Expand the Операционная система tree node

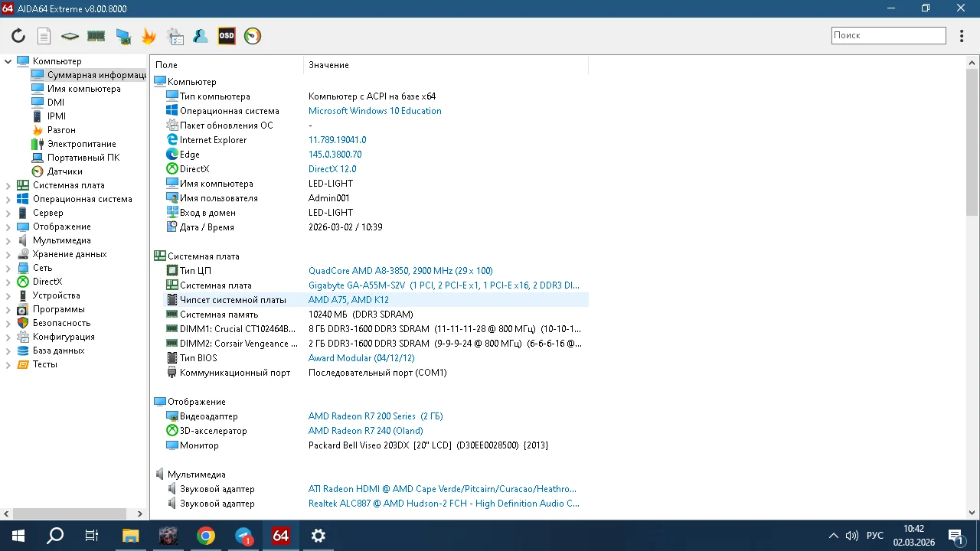point(8,199)
